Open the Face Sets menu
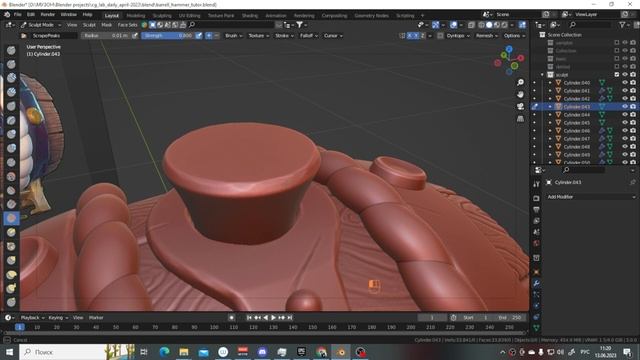Image resolution: width=640 pixels, height=360 pixels. click(127, 25)
